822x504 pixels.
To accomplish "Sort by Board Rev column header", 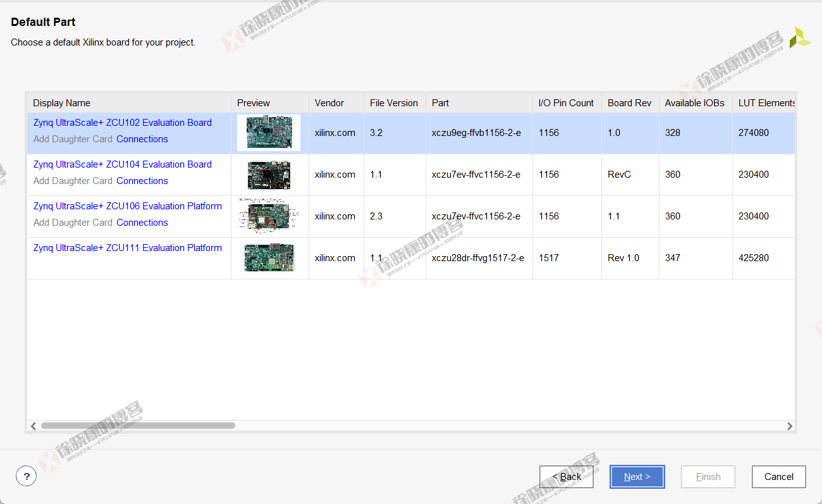I will 630,103.
